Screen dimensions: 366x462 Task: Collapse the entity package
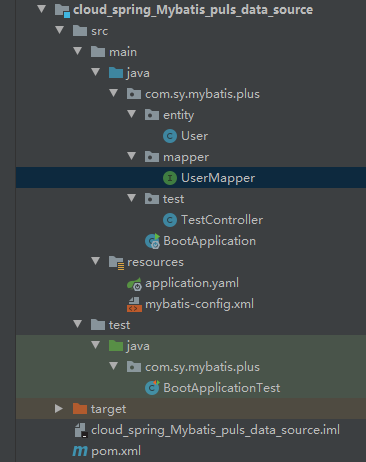(131, 114)
